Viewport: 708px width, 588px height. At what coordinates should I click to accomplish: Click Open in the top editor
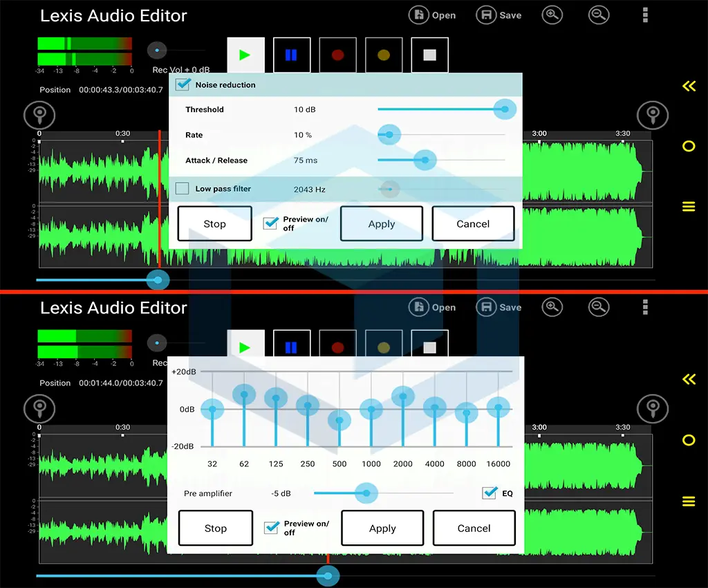(x=432, y=15)
